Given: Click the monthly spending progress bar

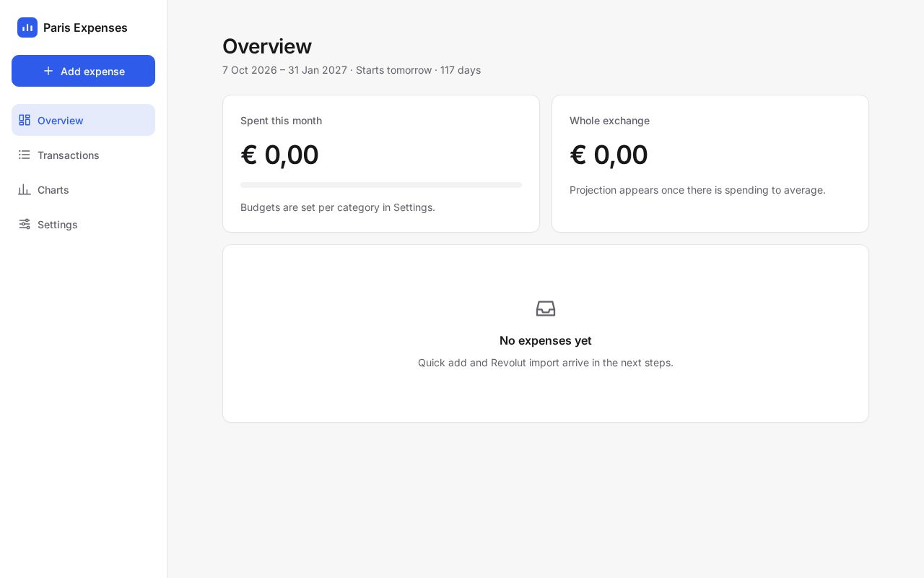Looking at the screenshot, I should coord(381,185).
